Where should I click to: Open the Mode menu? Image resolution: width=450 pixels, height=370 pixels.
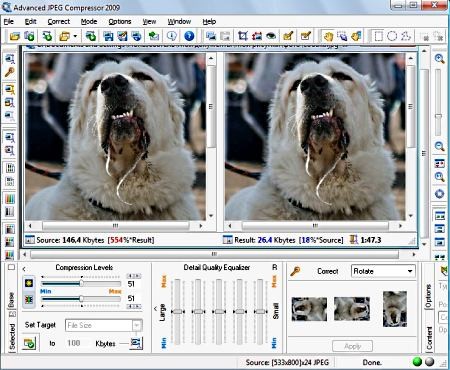point(89,22)
